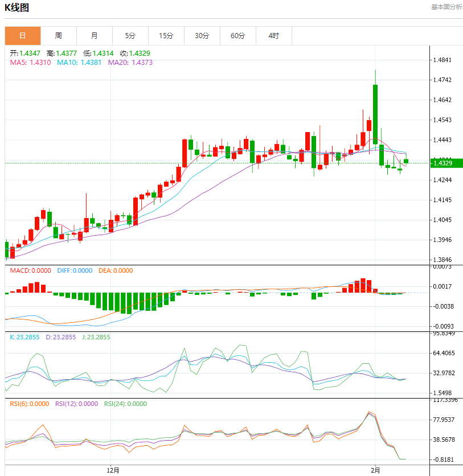Click the 64.4065 KDJ axis label

pyautogui.click(x=444, y=354)
